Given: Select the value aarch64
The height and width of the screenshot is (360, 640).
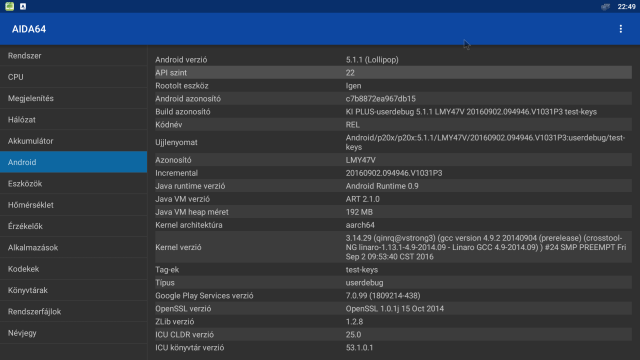Looking at the screenshot, I should coord(360,225).
